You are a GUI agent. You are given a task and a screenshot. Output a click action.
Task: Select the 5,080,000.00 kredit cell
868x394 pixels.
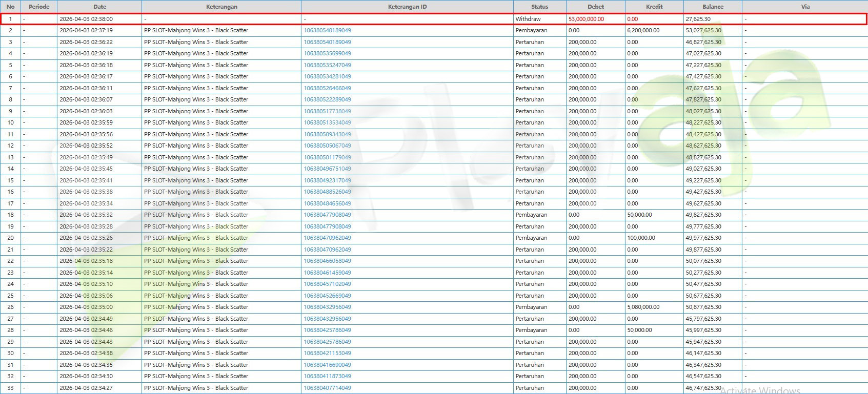[643, 307]
